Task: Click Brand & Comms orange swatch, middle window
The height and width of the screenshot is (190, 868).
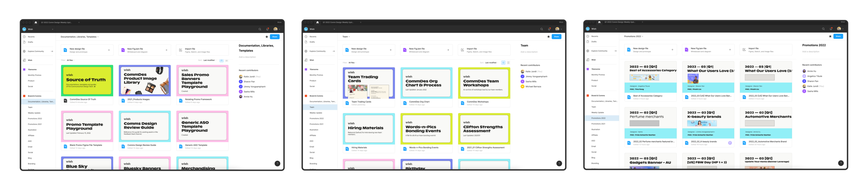Action: (x=306, y=96)
